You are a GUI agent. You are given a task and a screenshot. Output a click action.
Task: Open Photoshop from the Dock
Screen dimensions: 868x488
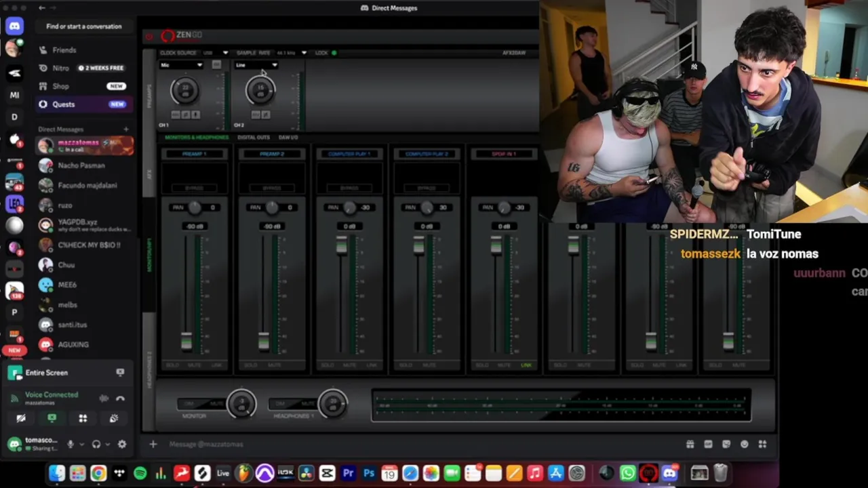[x=369, y=473]
